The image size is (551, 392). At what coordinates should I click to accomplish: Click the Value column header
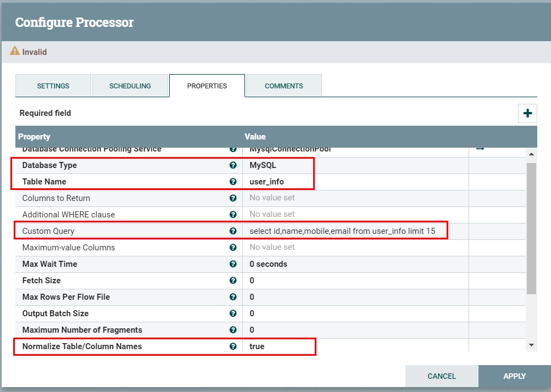pyautogui.click(x=255, y=137)
